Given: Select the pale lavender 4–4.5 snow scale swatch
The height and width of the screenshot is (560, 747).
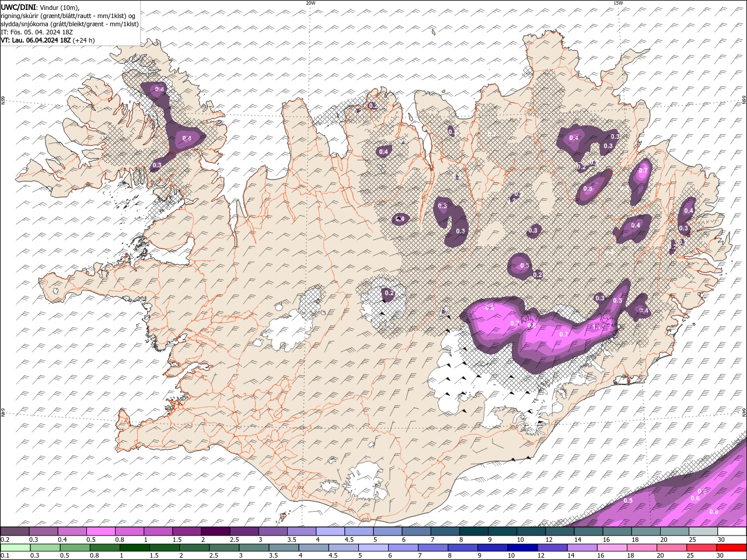Looking at the screenshot, I should [x=330, y=531].
